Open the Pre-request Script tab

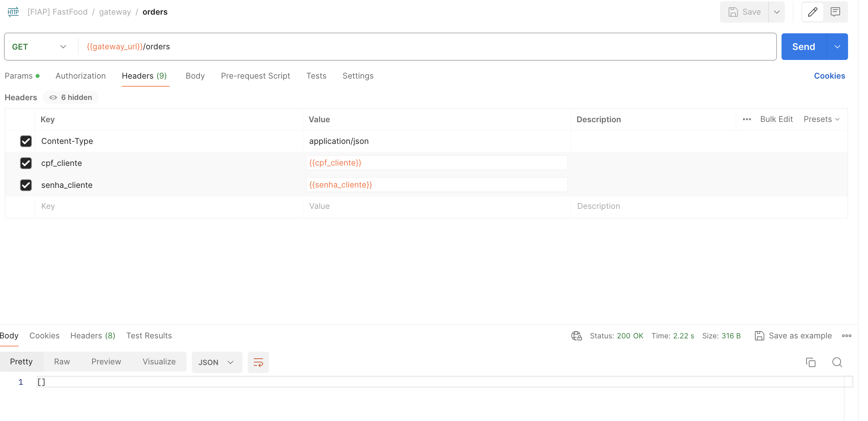click(255, 76)
